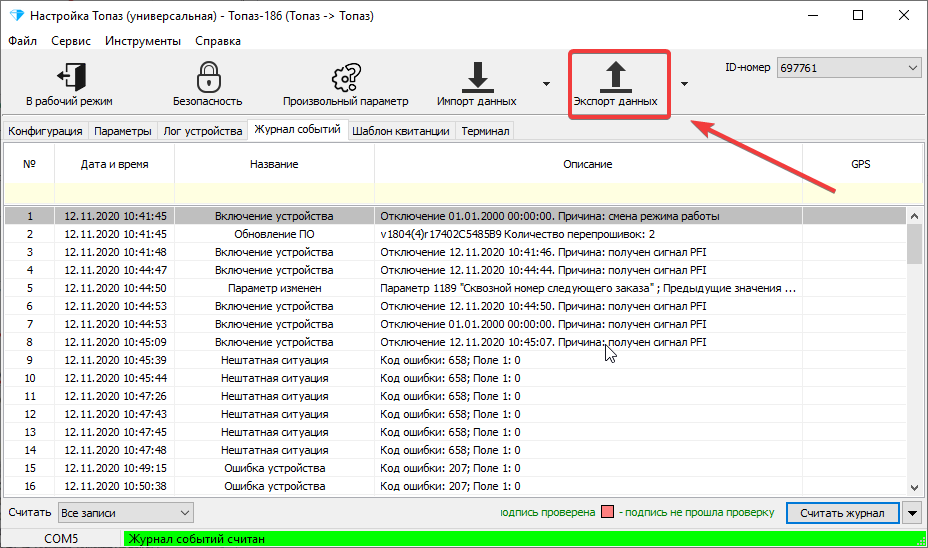This screenshot has height=548, width=928.
Task: Click the red signature-failed color swatch
Action: point(607,512)
